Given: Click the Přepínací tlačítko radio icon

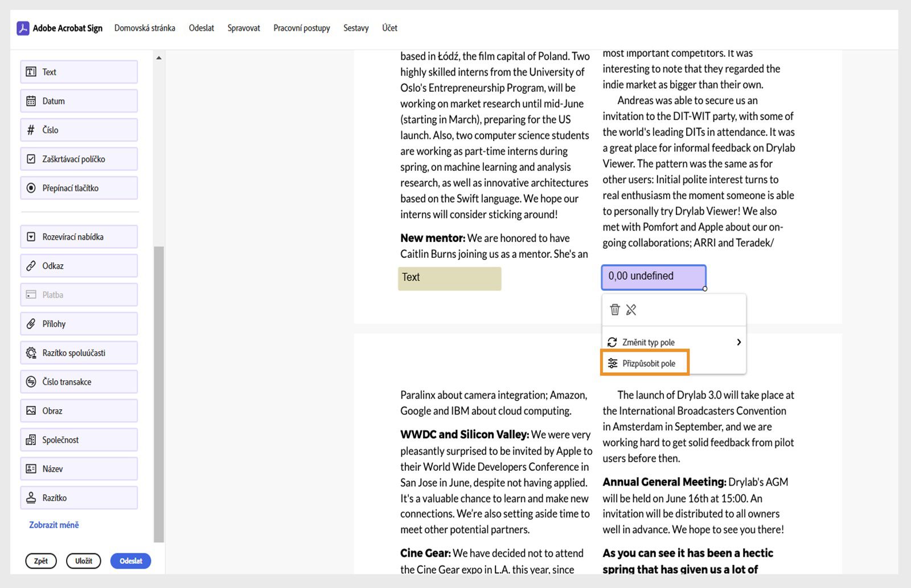Looking at the screenshot, I should tap(31, 188).
